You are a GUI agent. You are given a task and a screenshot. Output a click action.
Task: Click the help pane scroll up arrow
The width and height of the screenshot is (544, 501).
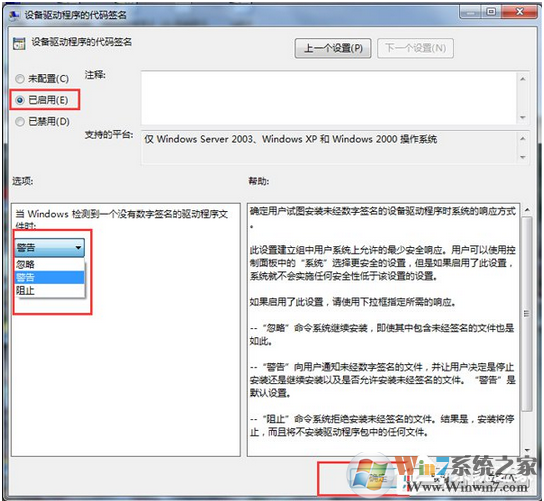[x=527, y=210]
